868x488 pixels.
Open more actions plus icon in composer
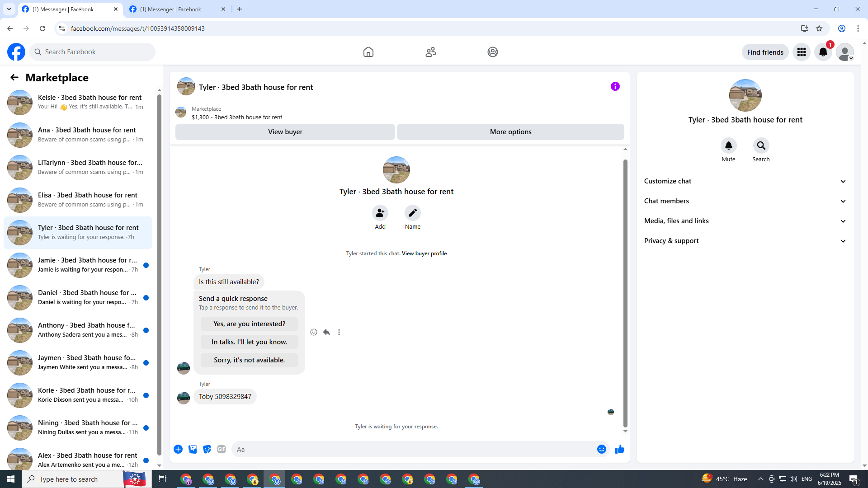[178, 449]
